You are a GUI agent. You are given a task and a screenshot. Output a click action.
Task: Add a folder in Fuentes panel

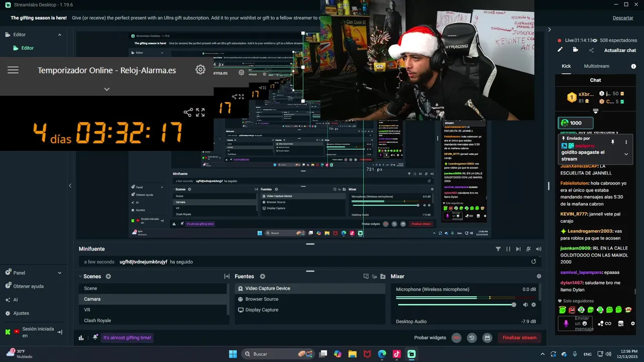tap(383, 277)
